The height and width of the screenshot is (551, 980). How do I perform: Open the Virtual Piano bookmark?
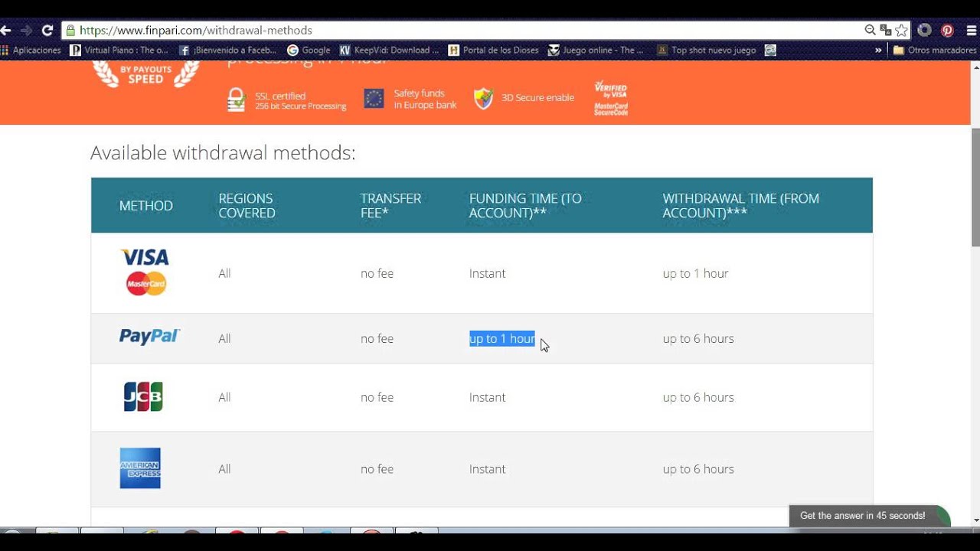pyautogui.click(x=119, y=51)
